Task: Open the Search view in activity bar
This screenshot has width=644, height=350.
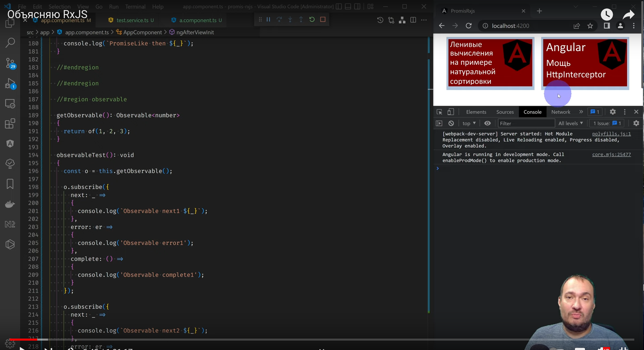Action: click(10, 43)
